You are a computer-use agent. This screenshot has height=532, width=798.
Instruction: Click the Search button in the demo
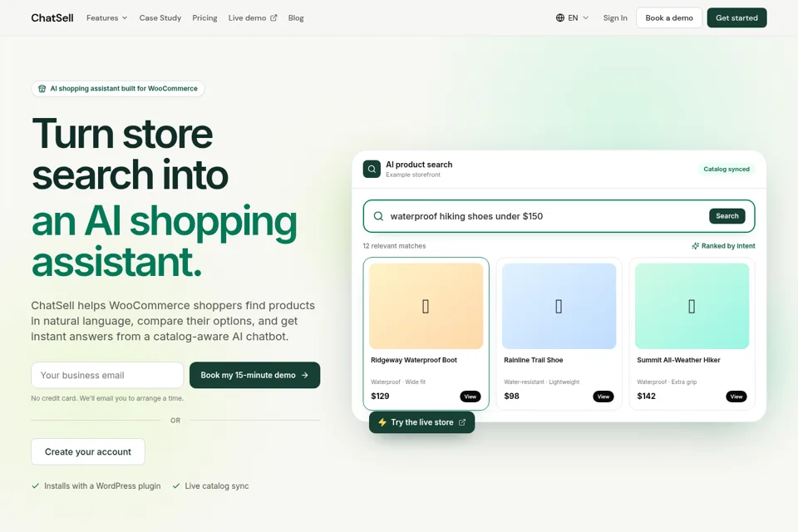727,216
